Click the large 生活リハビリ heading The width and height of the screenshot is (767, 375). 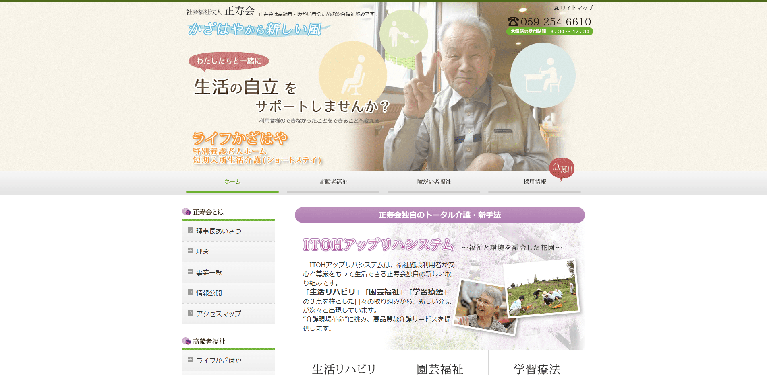344,369
